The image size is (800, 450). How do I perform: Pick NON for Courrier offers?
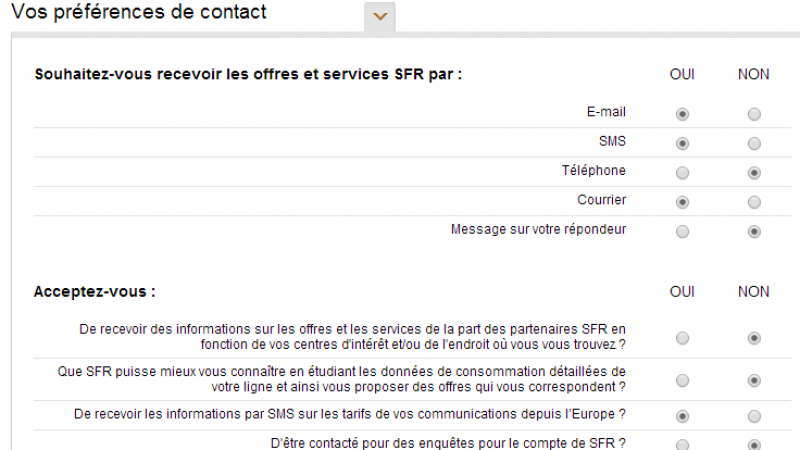point(754,202)
